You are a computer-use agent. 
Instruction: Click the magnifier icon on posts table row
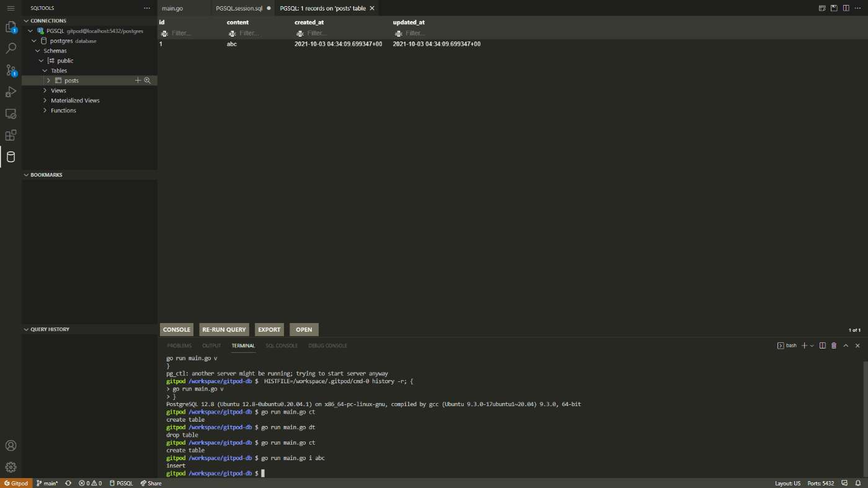coord(148,81)
